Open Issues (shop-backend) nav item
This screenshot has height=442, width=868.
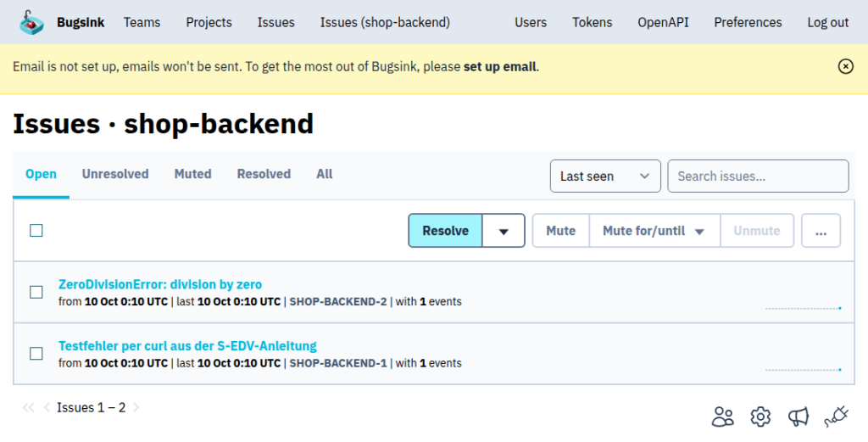[x=385, y=23]
